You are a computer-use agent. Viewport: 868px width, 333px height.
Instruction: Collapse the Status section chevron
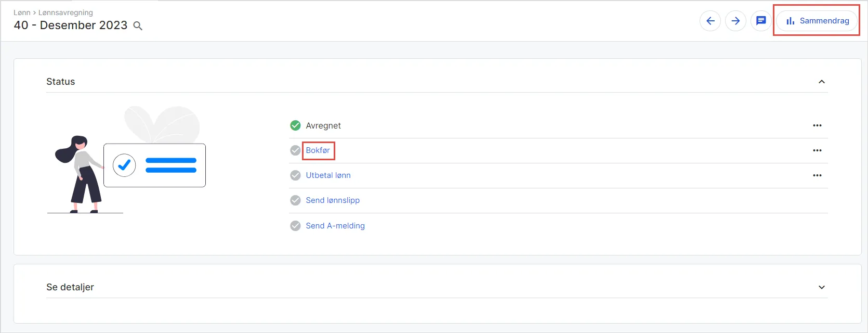pos(822,82)
